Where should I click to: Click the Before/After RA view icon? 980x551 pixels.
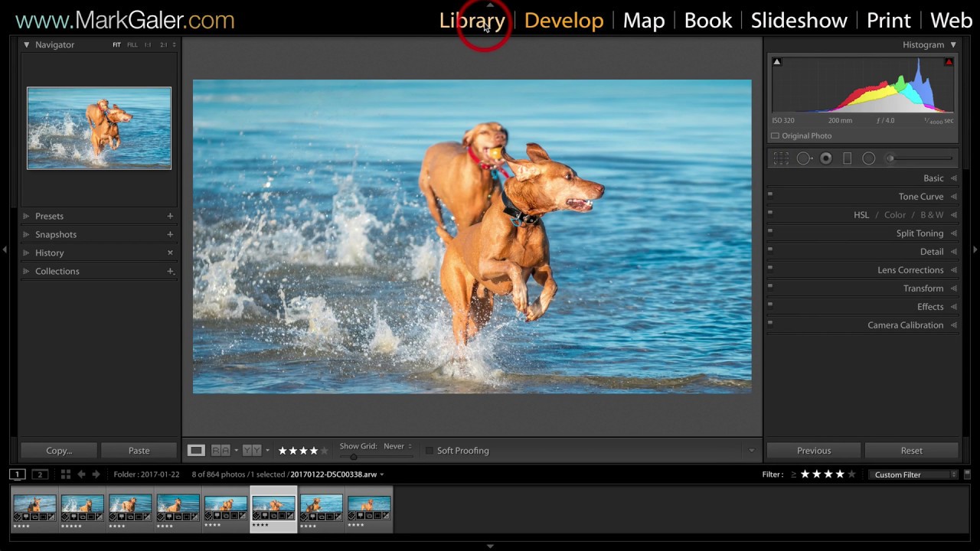(220, 451)
